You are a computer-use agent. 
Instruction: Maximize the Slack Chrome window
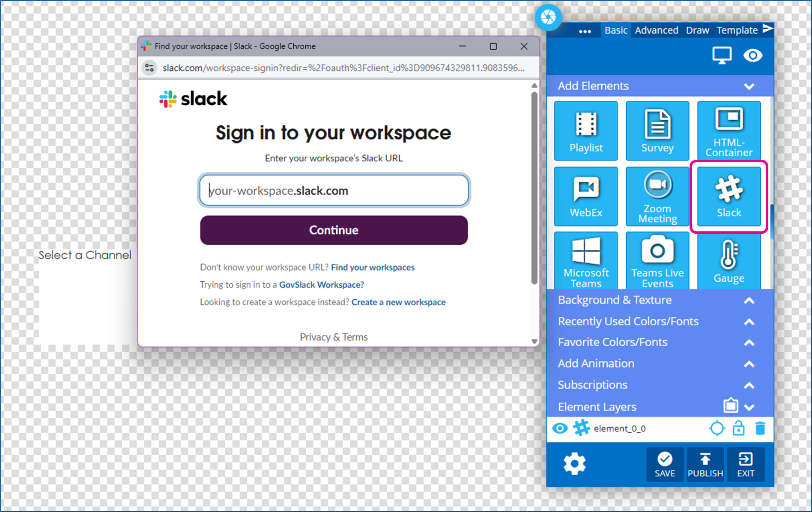tap(493, 46)
